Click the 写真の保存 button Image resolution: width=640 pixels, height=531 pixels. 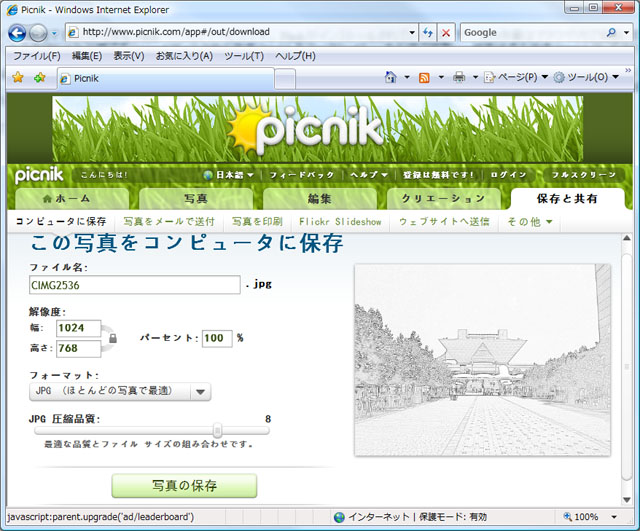184,486
